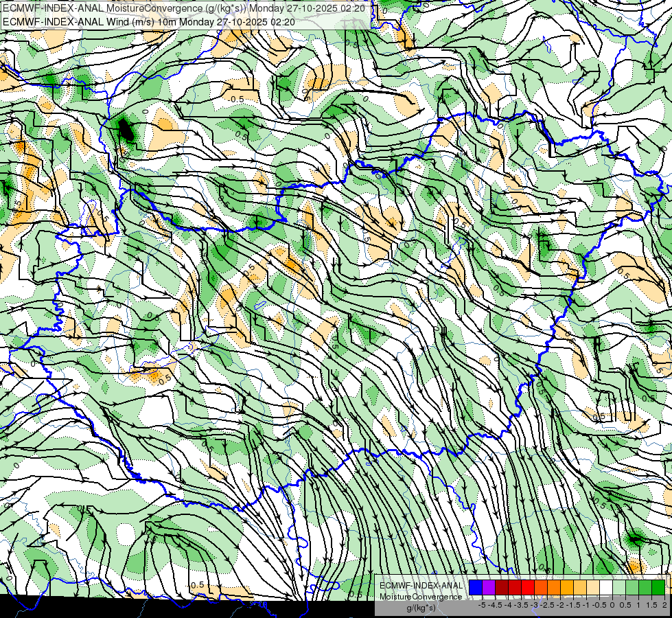Click the legend scale value -3
Viewport: 672px width, 618px height.
(x=534, y=605)
